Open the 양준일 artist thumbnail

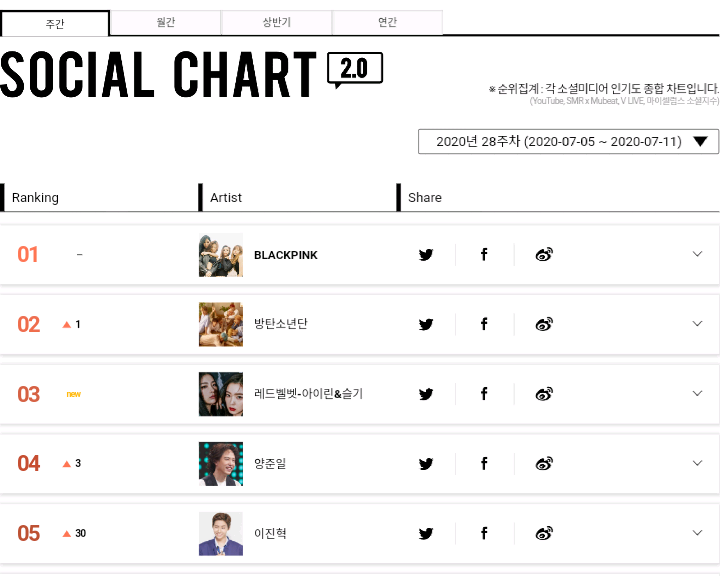221,464
